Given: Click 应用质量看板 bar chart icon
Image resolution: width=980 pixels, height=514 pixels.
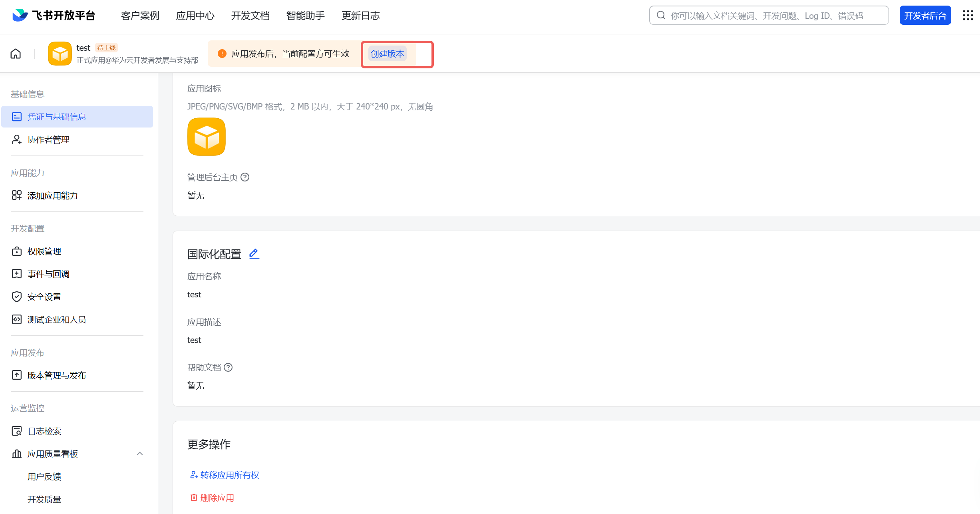Looking at the screenshot, I should (17, 454).
